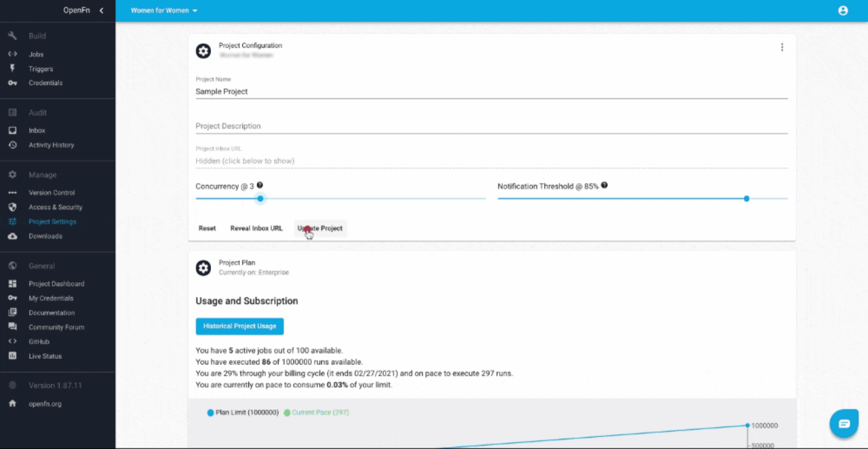Go to Version Control
868x449 pixels.
[x=52, y=193]
